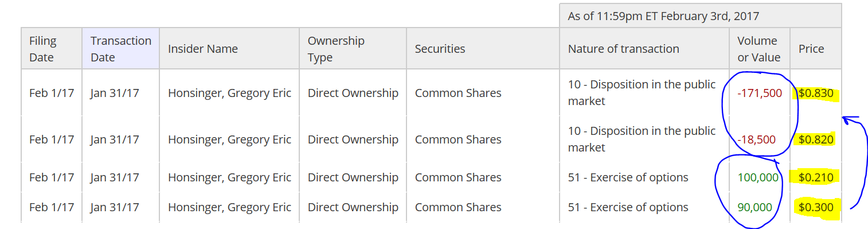Select the -171,500 volume cell

pos(756,93)
